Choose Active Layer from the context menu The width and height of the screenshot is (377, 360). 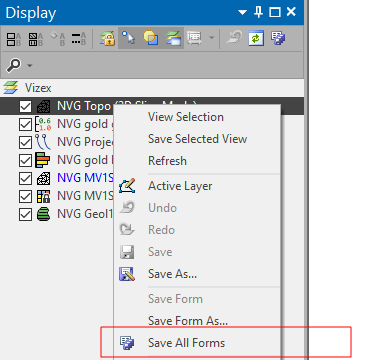click(x=180, y=186)
